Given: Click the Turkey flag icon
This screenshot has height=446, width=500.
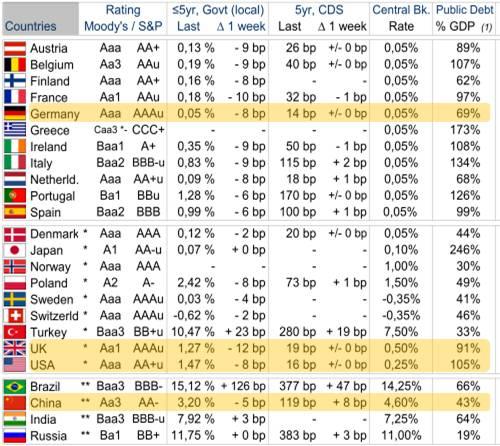Looking at the screenshot, I should [x=15, y=332].
